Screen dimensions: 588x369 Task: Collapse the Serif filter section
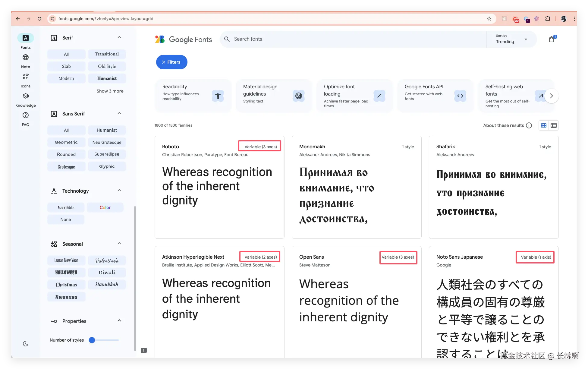click(119, 37)
